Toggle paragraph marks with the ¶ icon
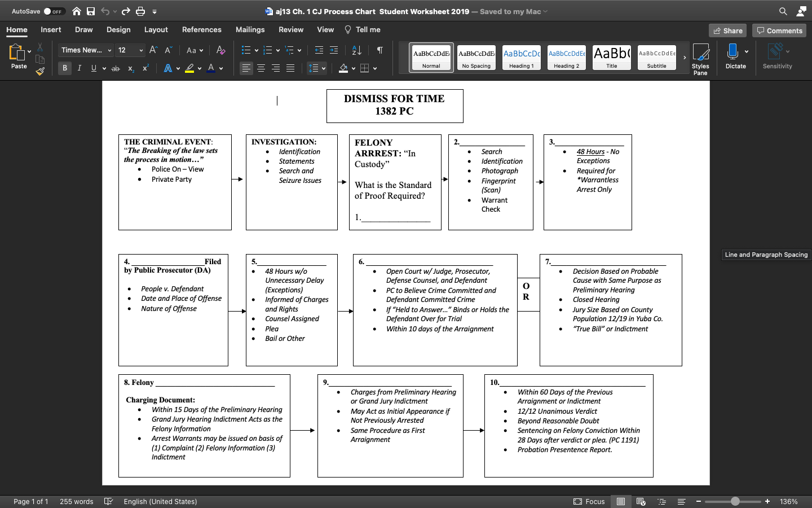 [x=381, y=50]
